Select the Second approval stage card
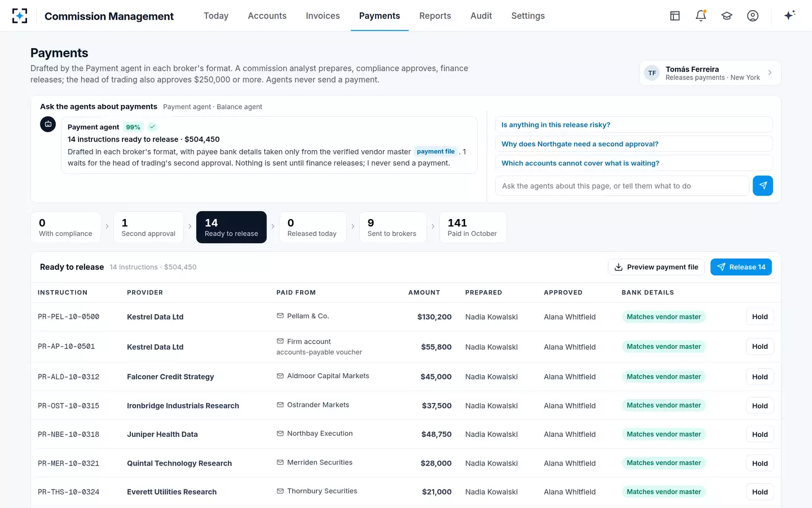The height and width of the screenshot is (508, 812). (x=148, y=227)
